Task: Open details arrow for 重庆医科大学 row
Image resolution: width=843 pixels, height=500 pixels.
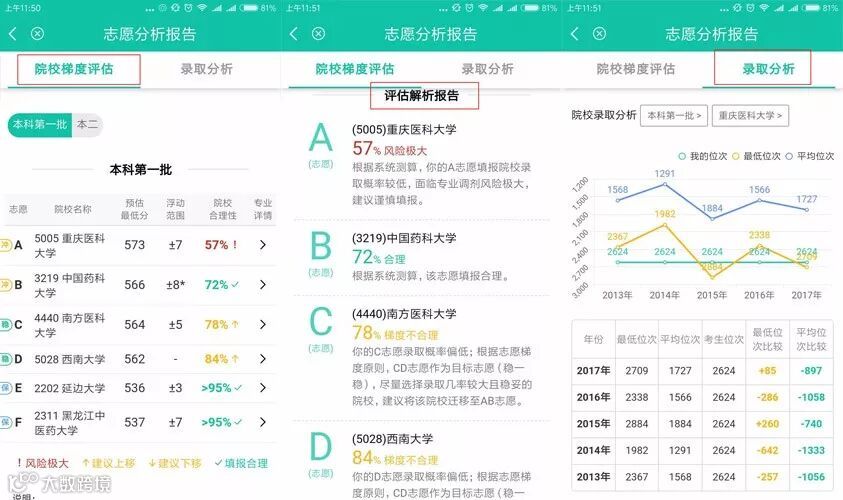Action: coord(262,245)
